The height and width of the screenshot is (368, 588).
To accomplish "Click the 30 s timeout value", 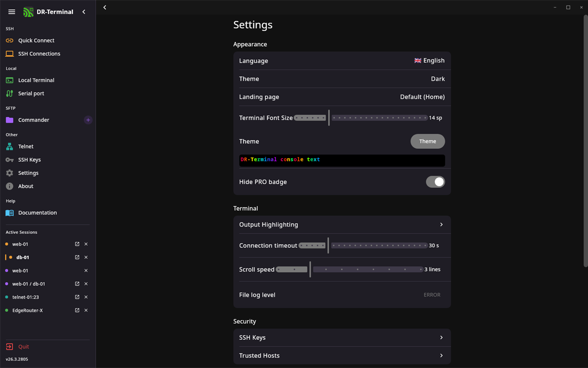I will point(434,245).
